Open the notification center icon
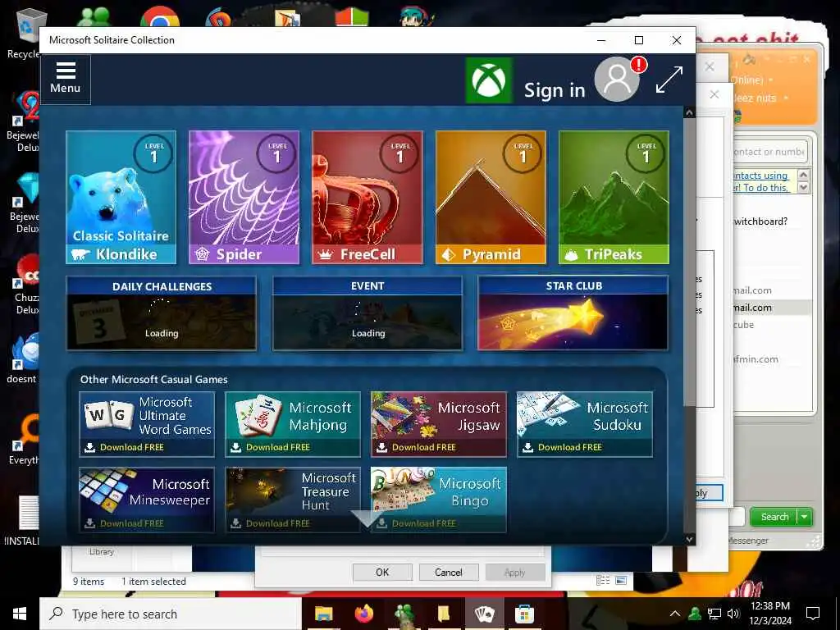This screenshot has height=630, width=840. (x=813, y=614)
